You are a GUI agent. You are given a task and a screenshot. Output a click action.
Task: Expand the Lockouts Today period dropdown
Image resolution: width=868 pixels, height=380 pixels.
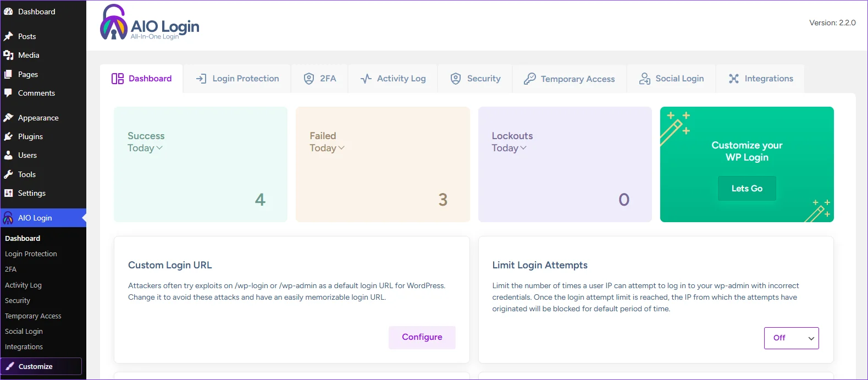pyautogui.click(x=509, y=148)
